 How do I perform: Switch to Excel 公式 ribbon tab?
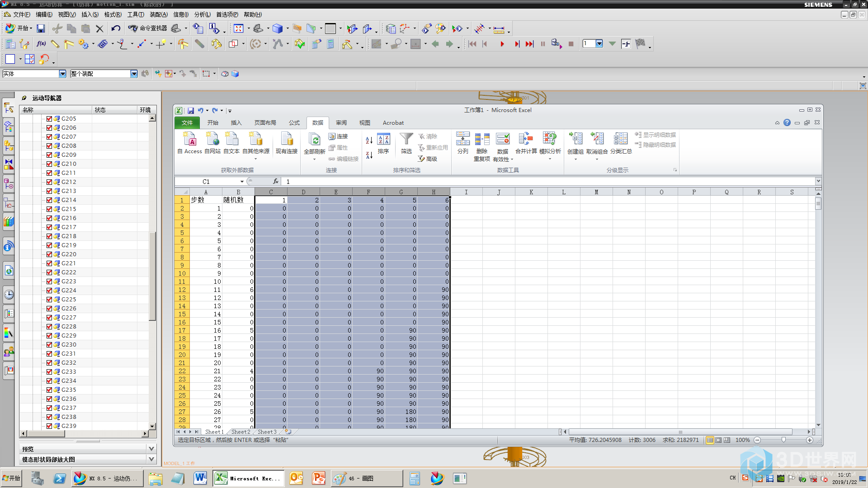pyautogui.click(x=294, y=123)
